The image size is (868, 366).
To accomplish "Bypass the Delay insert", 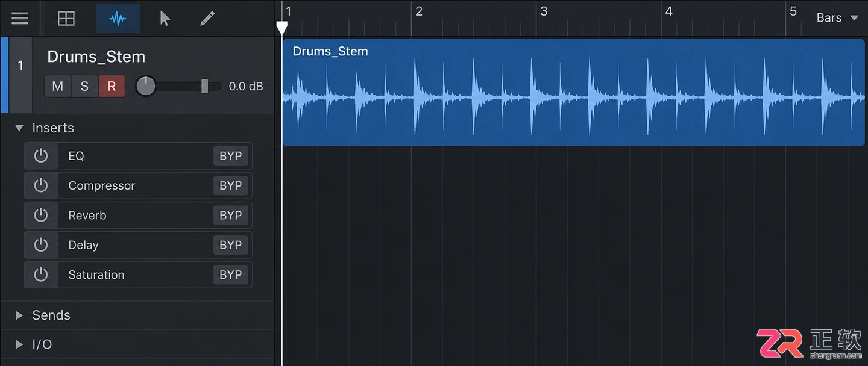I will (230, 245).
